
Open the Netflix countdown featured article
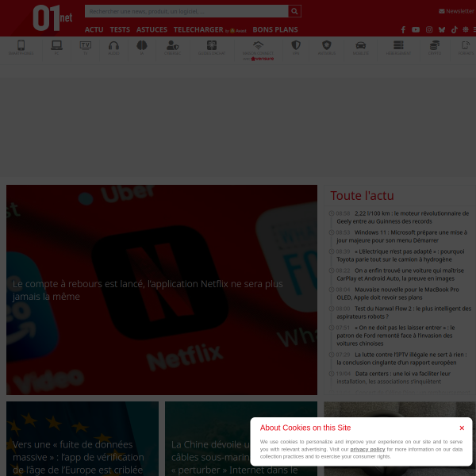pos(162,290)
